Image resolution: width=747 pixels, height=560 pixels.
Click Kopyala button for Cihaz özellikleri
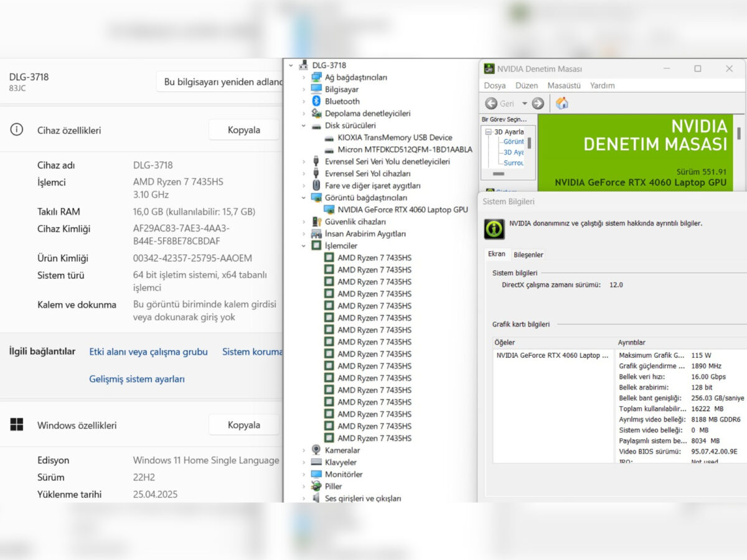(244, 130)
